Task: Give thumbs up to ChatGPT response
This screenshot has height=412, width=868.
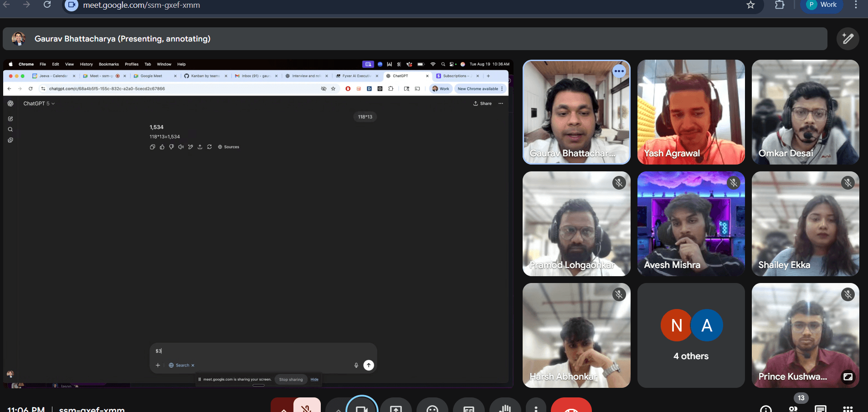Action: click(x=162, y=147)
